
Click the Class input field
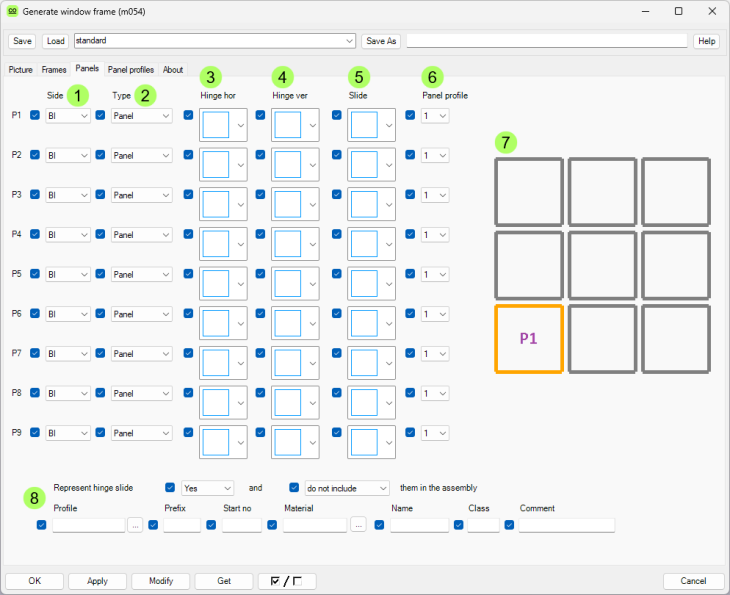[483, 525]
